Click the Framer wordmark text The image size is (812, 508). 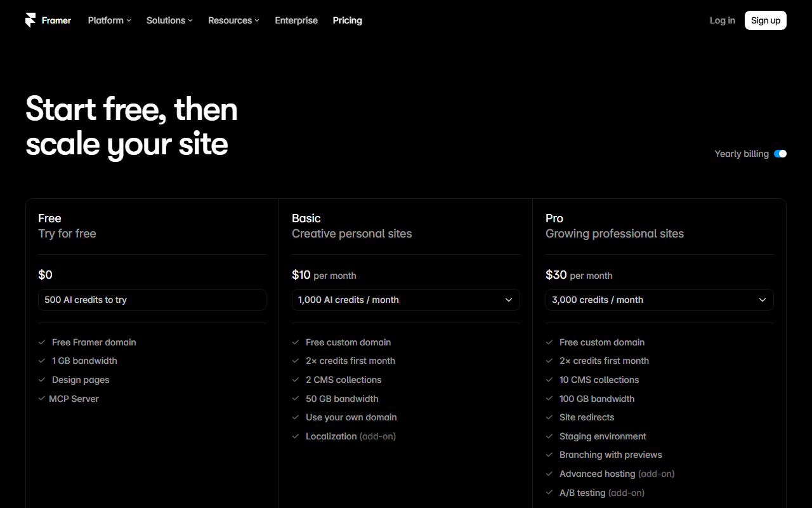56,20
